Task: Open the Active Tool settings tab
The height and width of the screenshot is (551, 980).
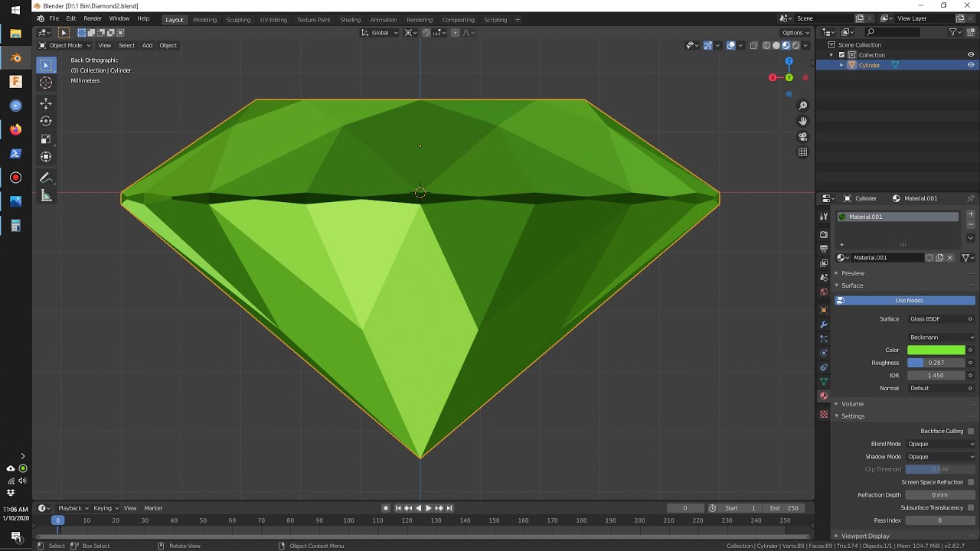Action: 824,217
